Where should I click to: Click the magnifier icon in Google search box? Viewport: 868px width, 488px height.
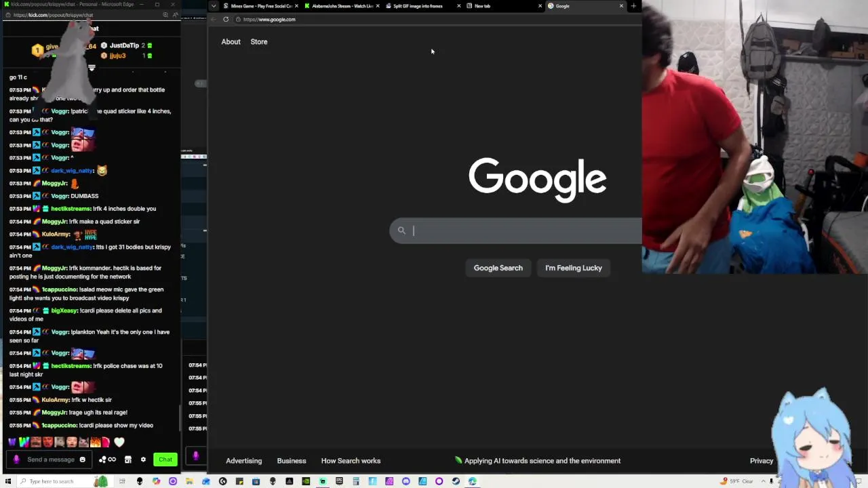click(x=401, y=230)
